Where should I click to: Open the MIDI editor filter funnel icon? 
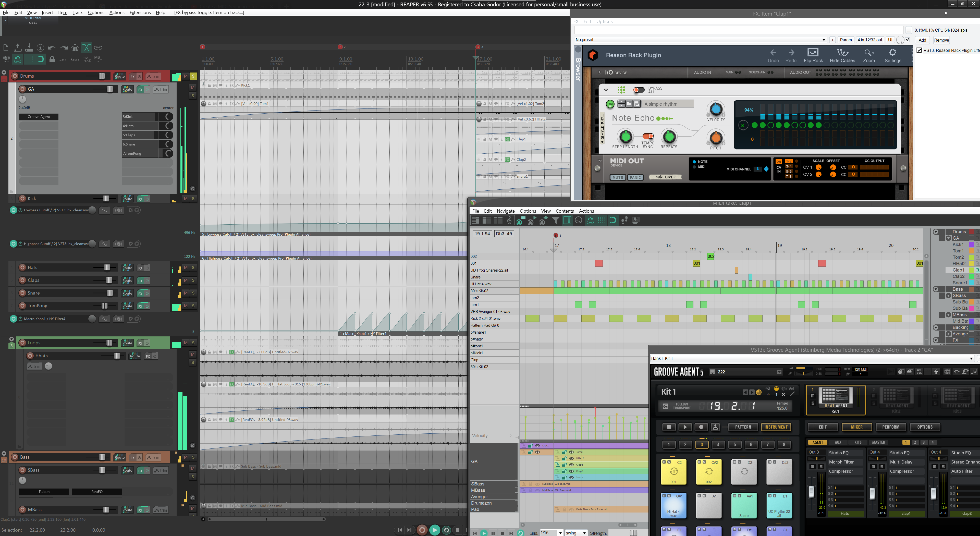pyautogui.click(x=556, y=220)
